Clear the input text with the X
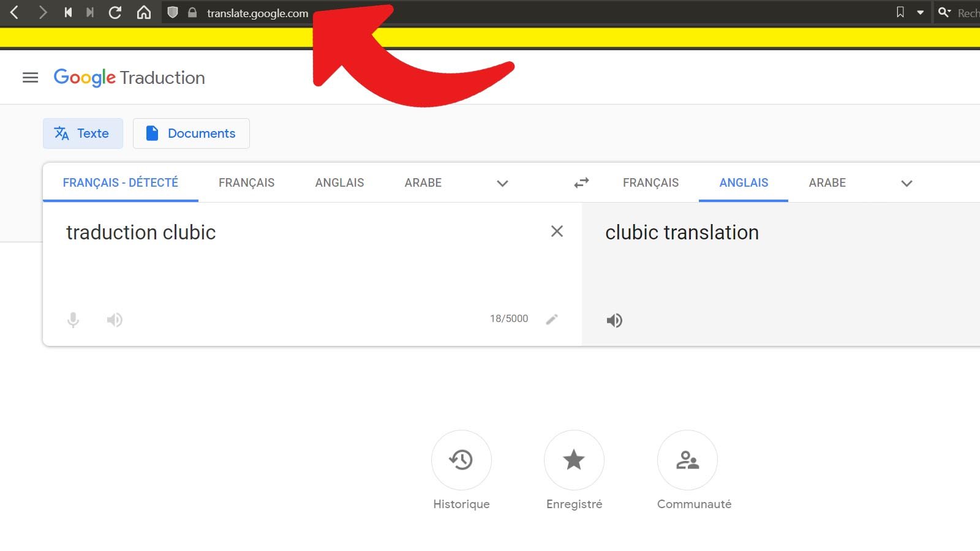The height and width of the screenshot is (551, 980). [x=557, y=231]
